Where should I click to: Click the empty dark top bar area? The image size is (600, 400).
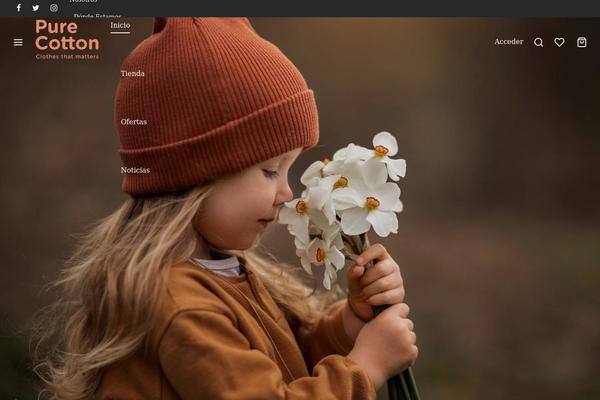pos(350,8)
